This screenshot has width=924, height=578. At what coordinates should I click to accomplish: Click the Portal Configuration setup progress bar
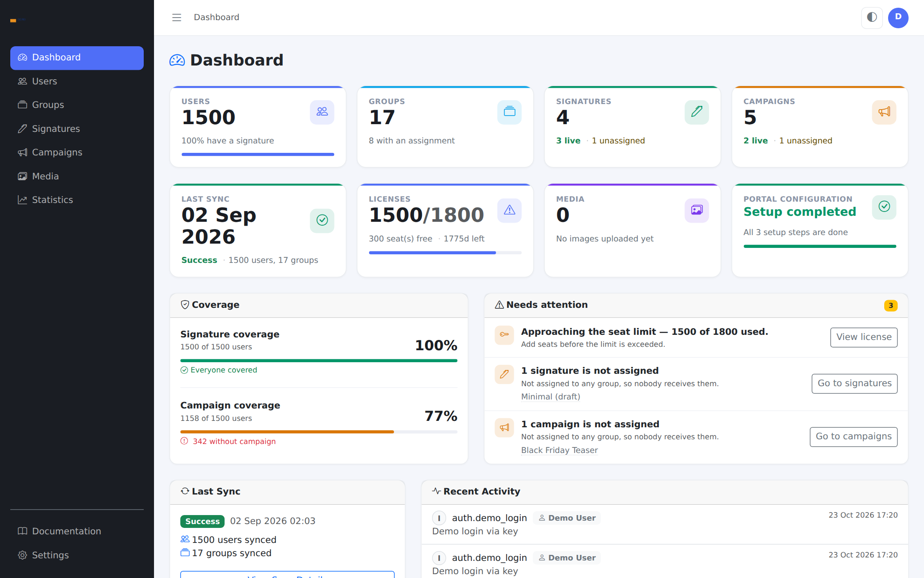click(x=820, y=247)
